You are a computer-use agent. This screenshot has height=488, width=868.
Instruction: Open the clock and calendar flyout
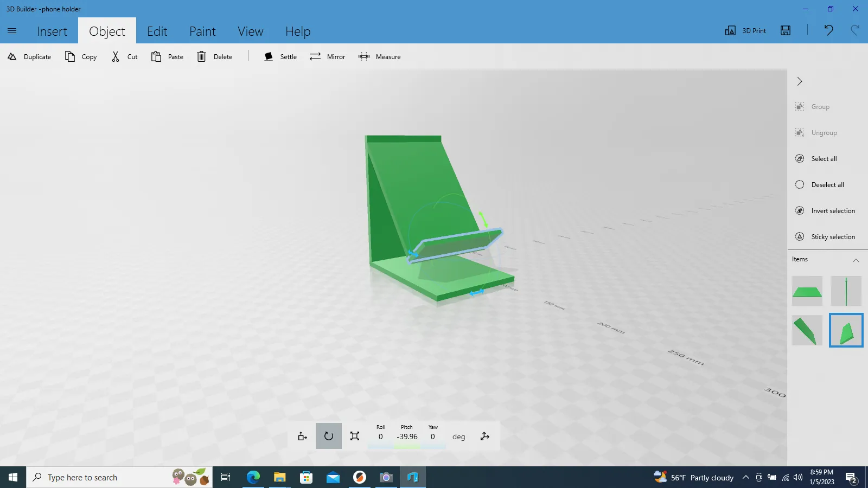(822, 477)
